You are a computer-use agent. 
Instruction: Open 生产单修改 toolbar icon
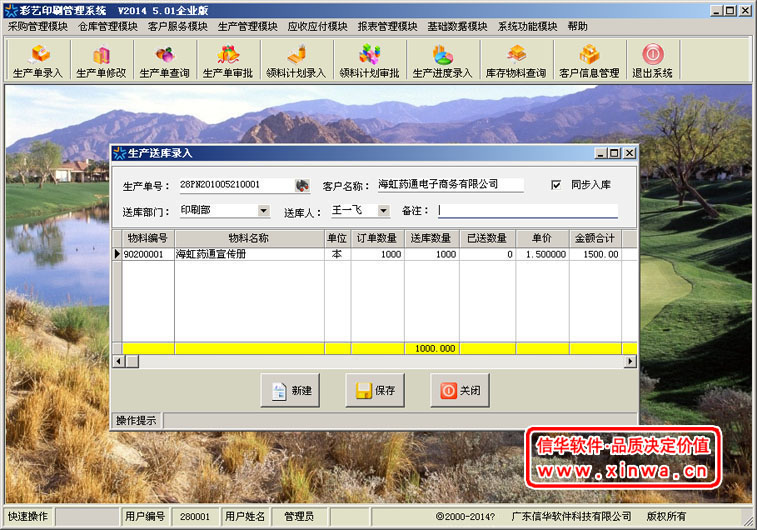pos(101,60)
